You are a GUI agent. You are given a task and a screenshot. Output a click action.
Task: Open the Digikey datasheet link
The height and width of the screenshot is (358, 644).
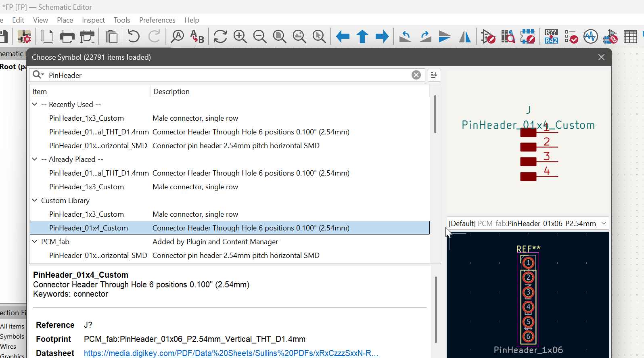[231, 353]
